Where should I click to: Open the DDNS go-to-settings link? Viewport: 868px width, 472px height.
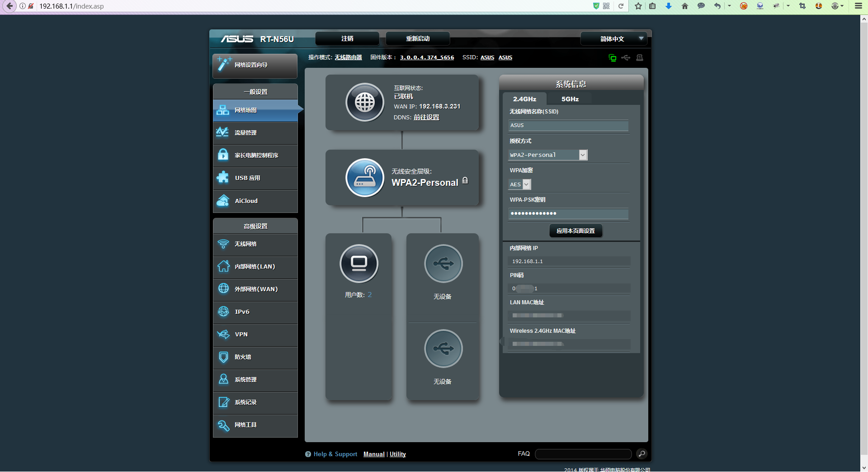[426, 118]
